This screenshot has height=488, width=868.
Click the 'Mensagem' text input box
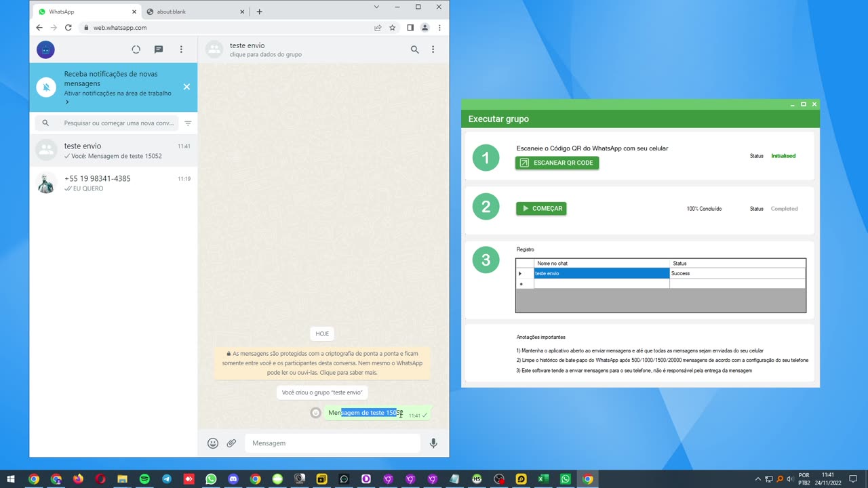click(x=332, y=443)
